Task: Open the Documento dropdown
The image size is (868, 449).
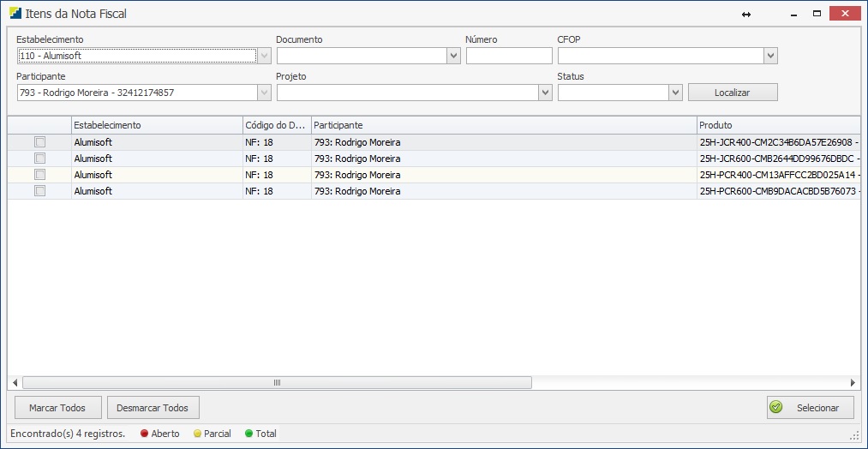Action: 453,56
